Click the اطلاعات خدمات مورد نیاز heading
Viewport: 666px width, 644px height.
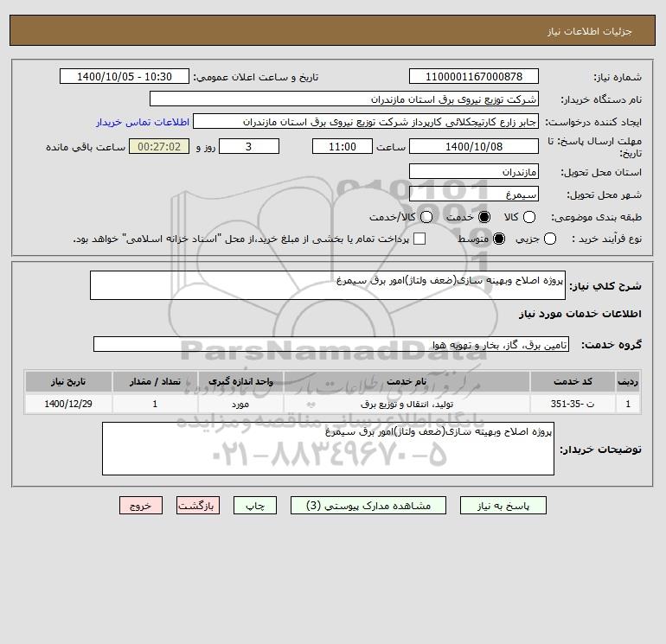(580, 314)
